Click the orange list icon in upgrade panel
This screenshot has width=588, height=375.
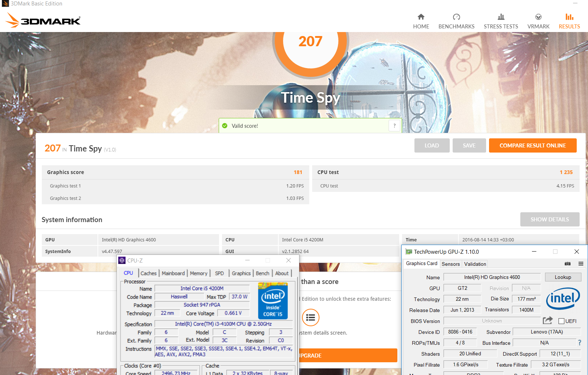[310, 317]
